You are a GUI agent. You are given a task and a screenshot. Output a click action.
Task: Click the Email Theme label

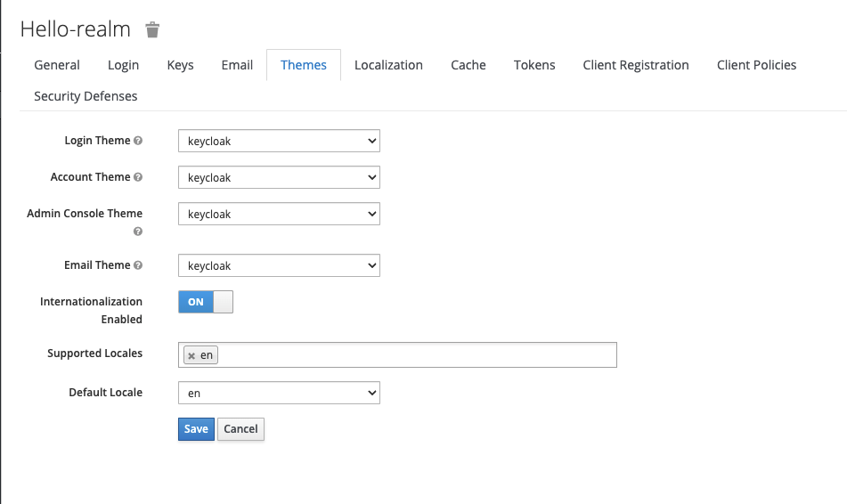(x=97, y=265)
